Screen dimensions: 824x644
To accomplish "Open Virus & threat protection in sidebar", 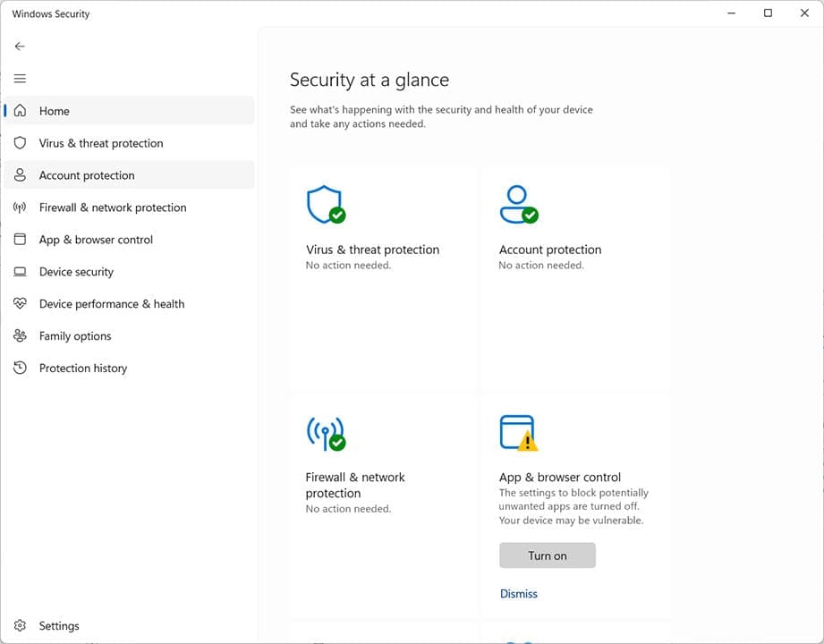I will tap(101, 143).
